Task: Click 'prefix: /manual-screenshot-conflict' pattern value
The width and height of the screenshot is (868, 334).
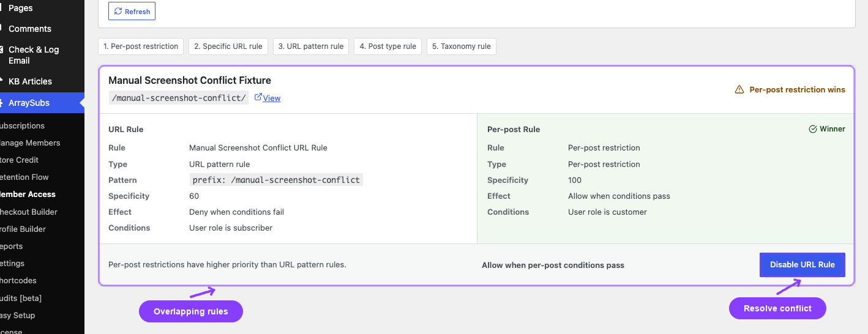Action: (276, 180)
